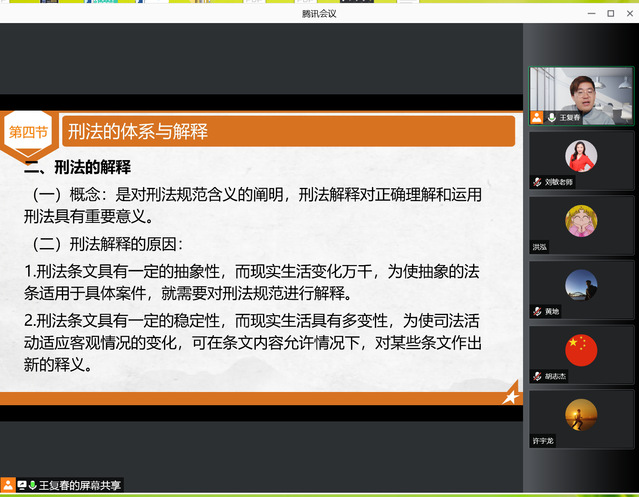
Task: Click the microphone icon beside 王复春's name
Action: 551,117
